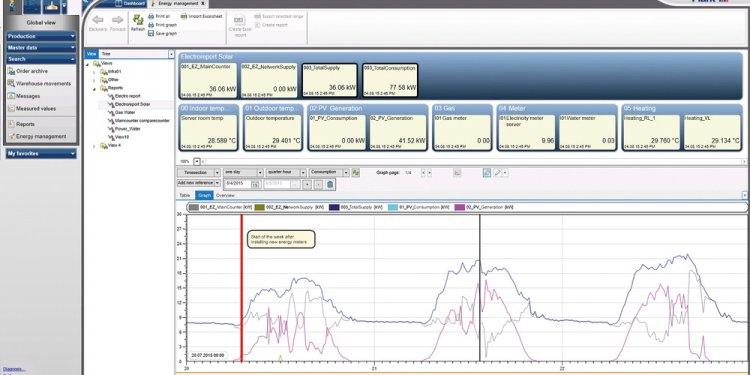Image resolution: width=750 pixels, height=375 pixels.
Task: Select Maincounter comparecounter in the tree
Action: [x=139, y=121]
